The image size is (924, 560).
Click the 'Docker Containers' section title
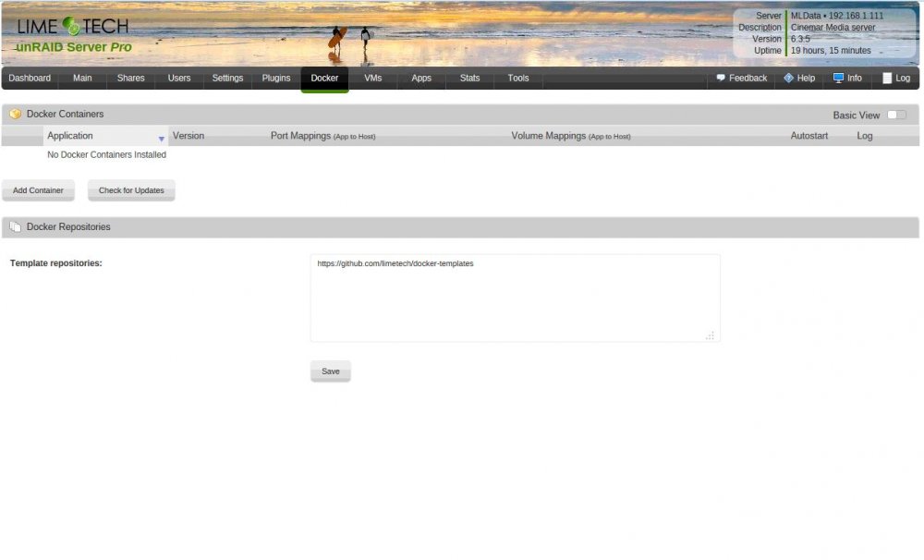click(x=65, y=114)
